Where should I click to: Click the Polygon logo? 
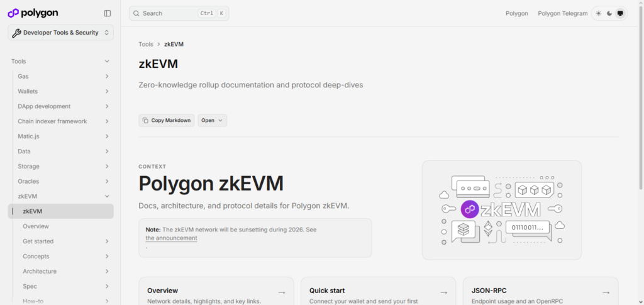coord(33,13)
